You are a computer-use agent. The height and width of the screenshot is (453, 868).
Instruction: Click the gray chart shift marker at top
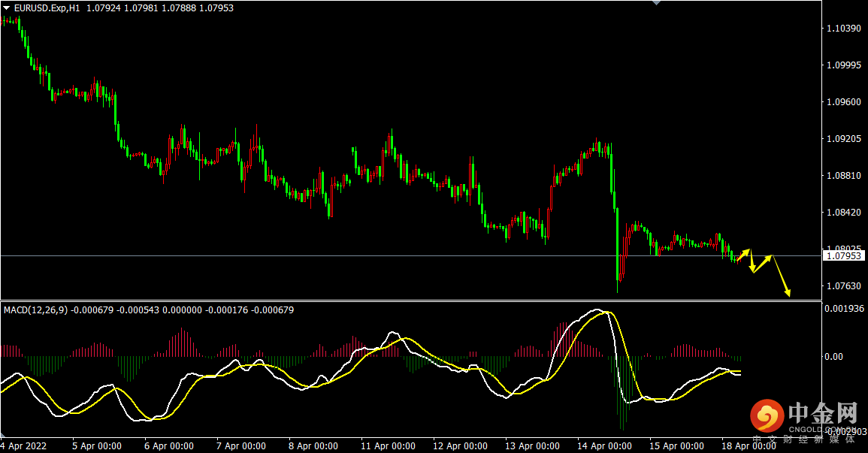click(657, 3)
